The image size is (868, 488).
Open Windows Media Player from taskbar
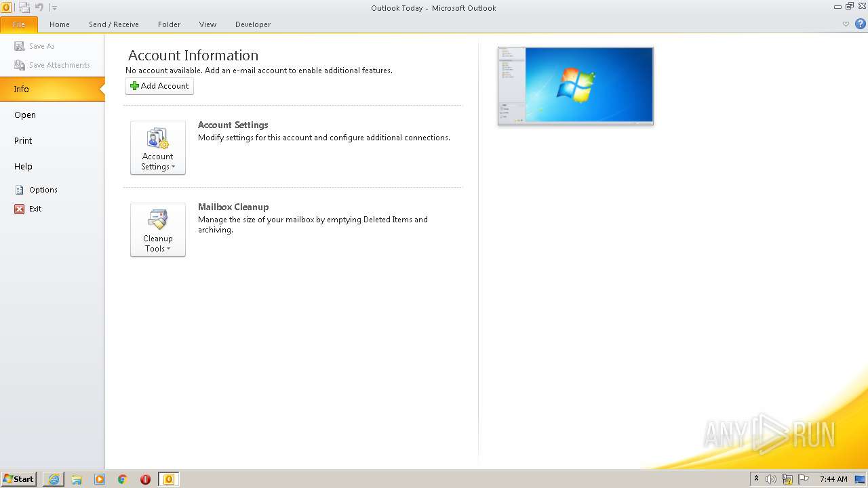[x=100, y=479]
